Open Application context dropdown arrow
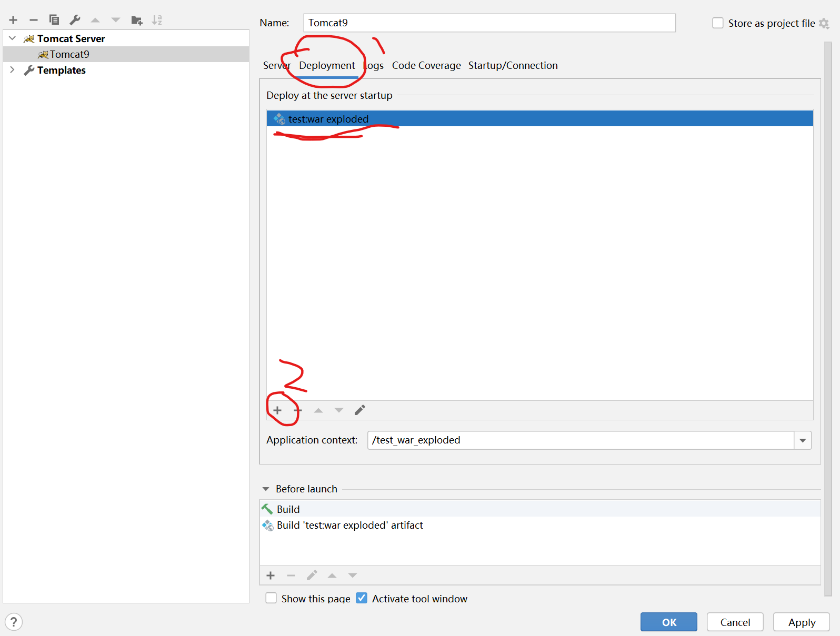 pos(803,440)
